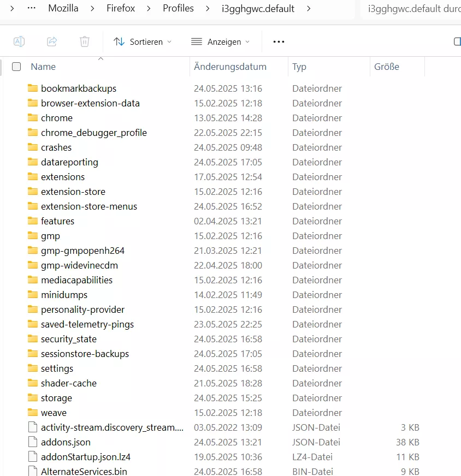Click the 11 KB size cell
The height and width of the screenshot is (476, 461).
click(408, 457)
